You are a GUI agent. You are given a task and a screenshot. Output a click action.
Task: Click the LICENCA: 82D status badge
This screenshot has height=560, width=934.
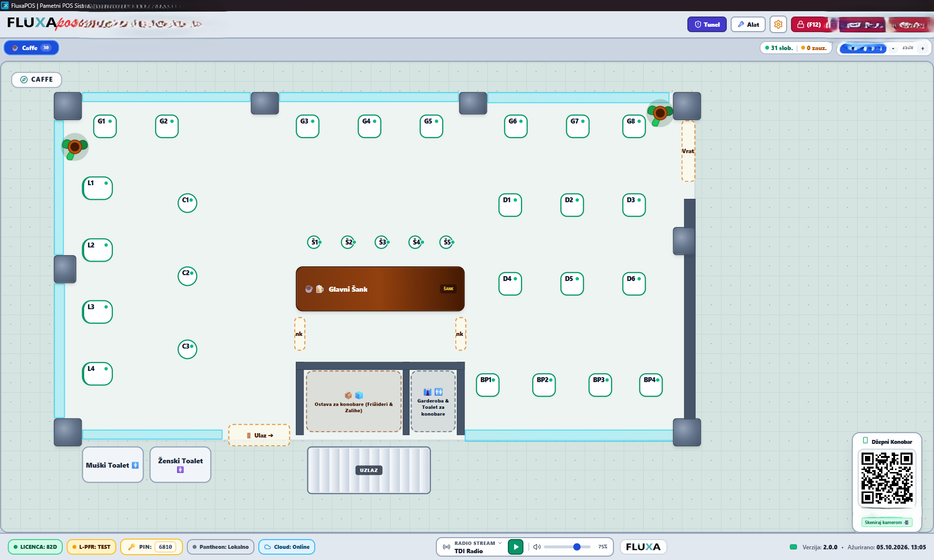click(35, 547)
